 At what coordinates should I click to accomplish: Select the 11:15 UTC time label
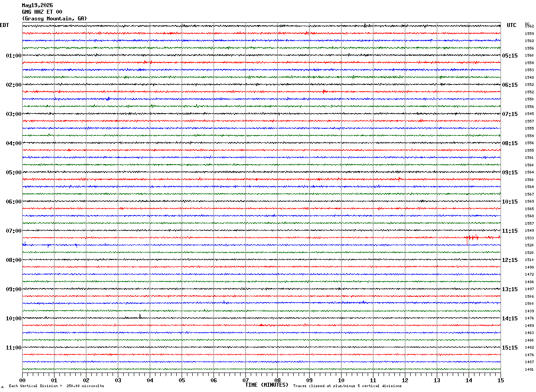509,231
